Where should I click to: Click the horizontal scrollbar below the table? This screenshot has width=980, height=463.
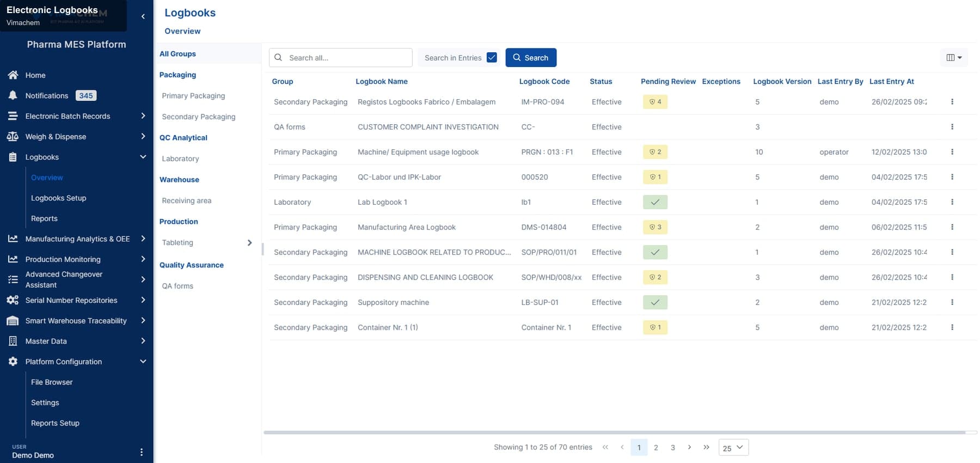(614, 432)
